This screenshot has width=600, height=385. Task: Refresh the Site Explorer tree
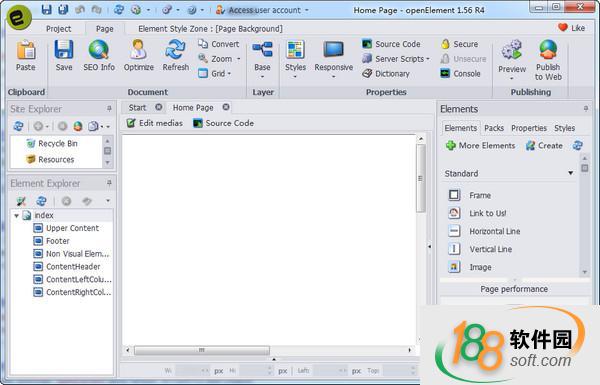[x=18, y=126]
